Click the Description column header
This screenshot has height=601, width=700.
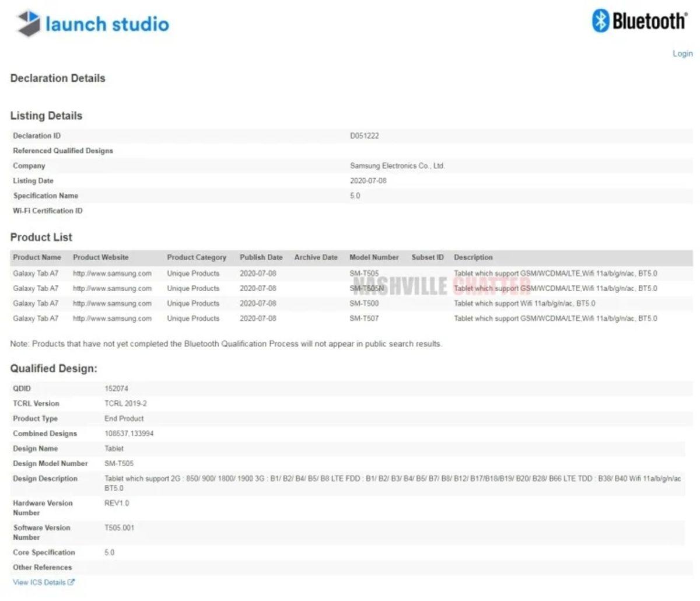pos(473,257)
